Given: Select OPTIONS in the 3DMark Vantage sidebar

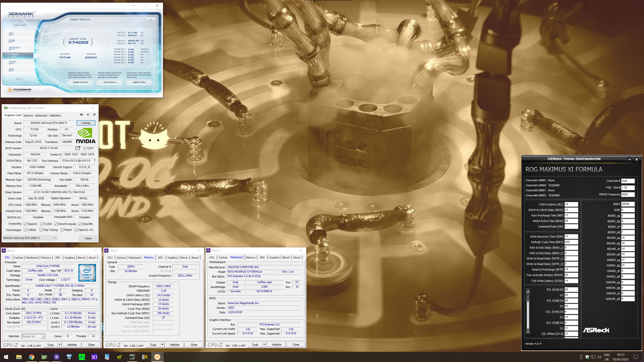Looking at the screenshot, I should point(12,40).
